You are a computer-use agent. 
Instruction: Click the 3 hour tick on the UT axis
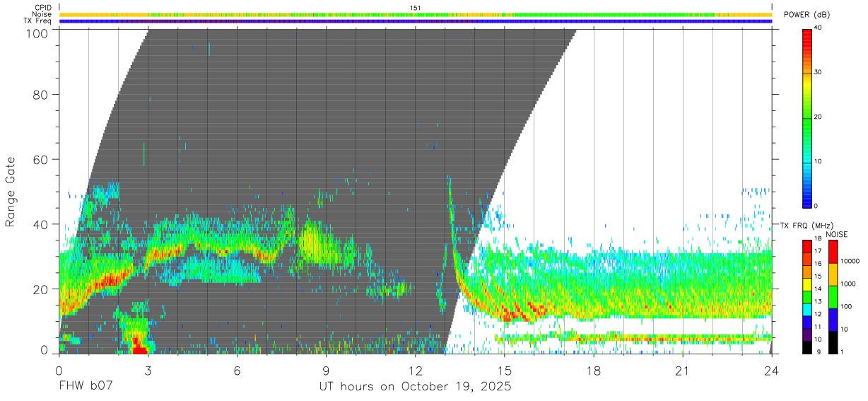point(148,371)
